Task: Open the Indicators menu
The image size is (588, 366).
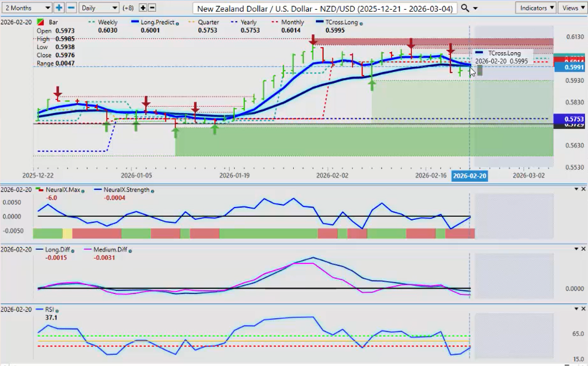Action: click(535, 8)
